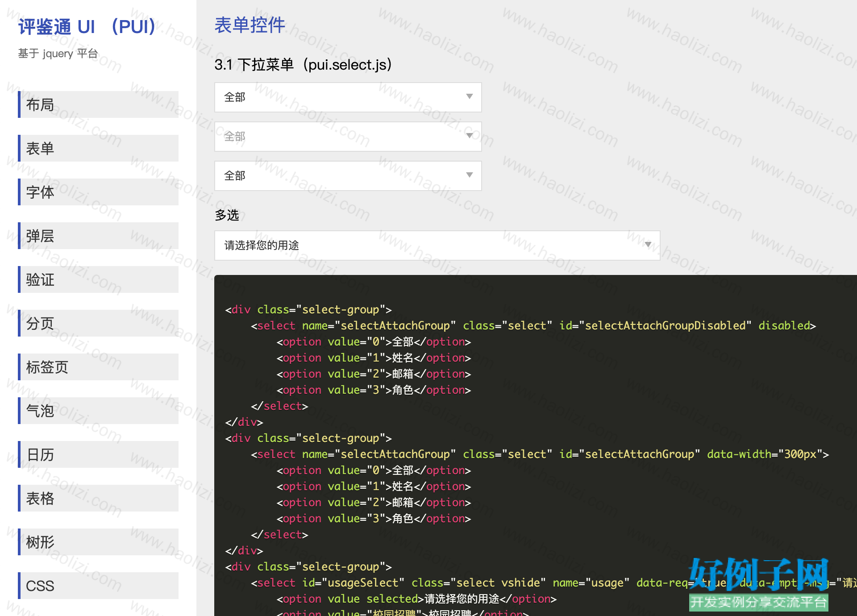Open the 树形 menu item
Screen dimensions: 857x616
98,542
